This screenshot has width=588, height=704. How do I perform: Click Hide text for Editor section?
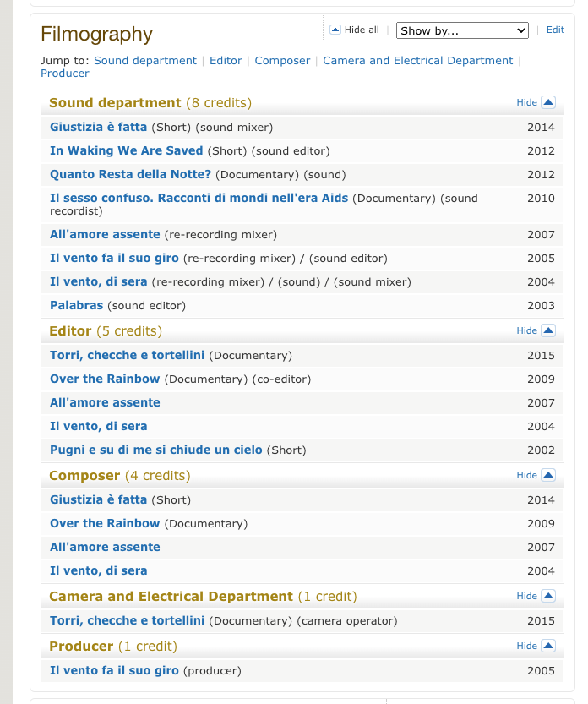tap(526, 330)
